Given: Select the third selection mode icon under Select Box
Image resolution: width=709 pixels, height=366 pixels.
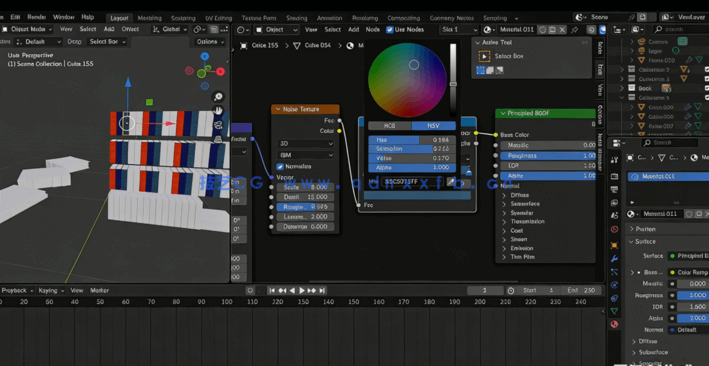Looking at the screenshot, I should tap(499, 70).
